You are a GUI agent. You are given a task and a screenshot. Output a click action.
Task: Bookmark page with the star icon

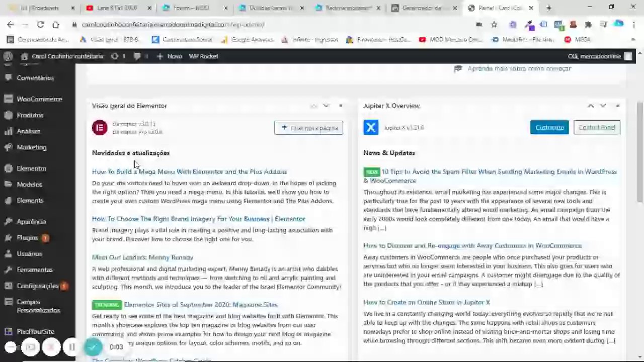[x=494, y=25]
